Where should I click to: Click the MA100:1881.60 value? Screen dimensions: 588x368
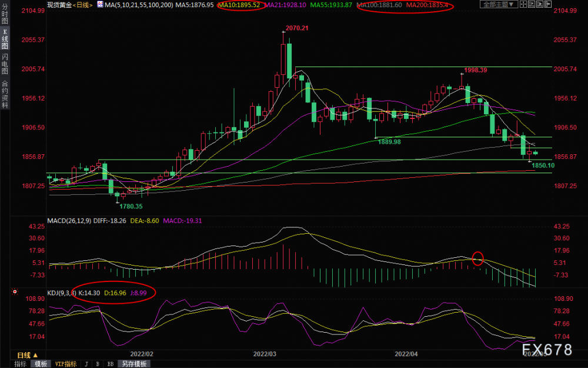[x=379, y=5]
